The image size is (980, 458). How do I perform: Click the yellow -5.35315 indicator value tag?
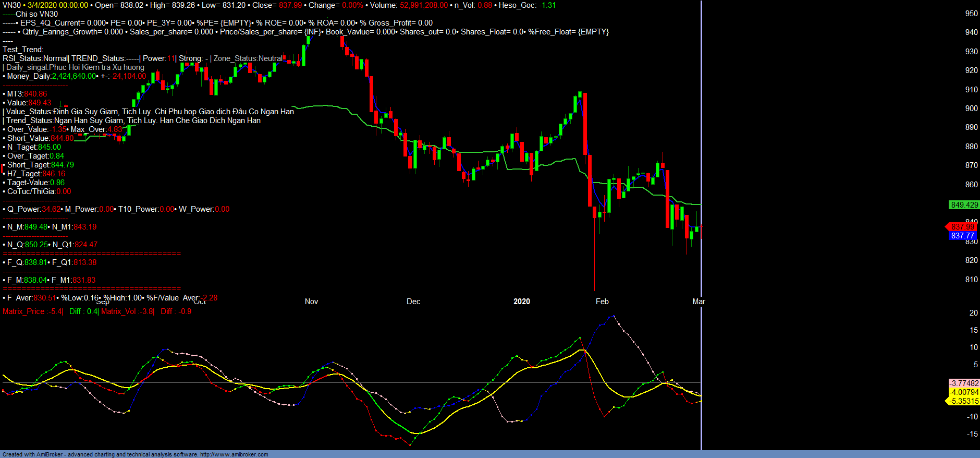964,401
